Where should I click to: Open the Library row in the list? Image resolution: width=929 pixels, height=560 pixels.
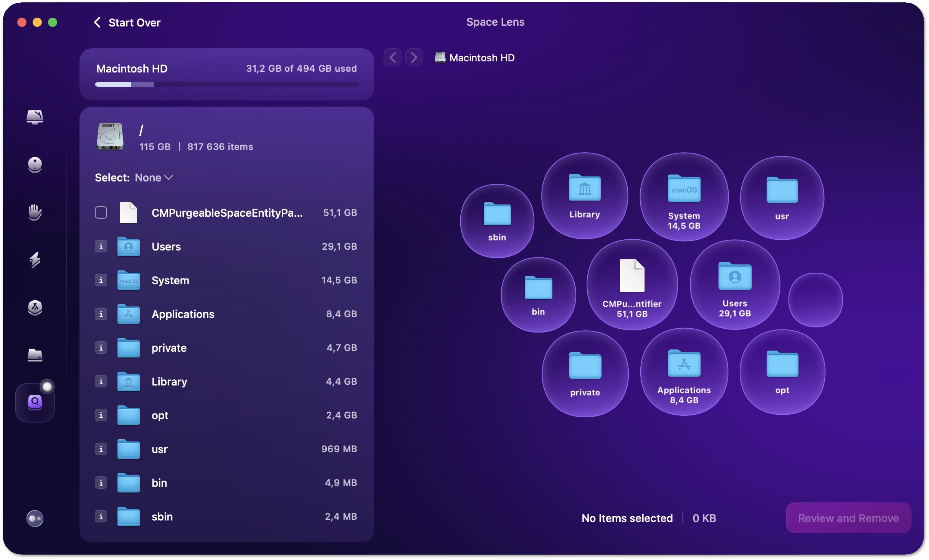[226, 381]
